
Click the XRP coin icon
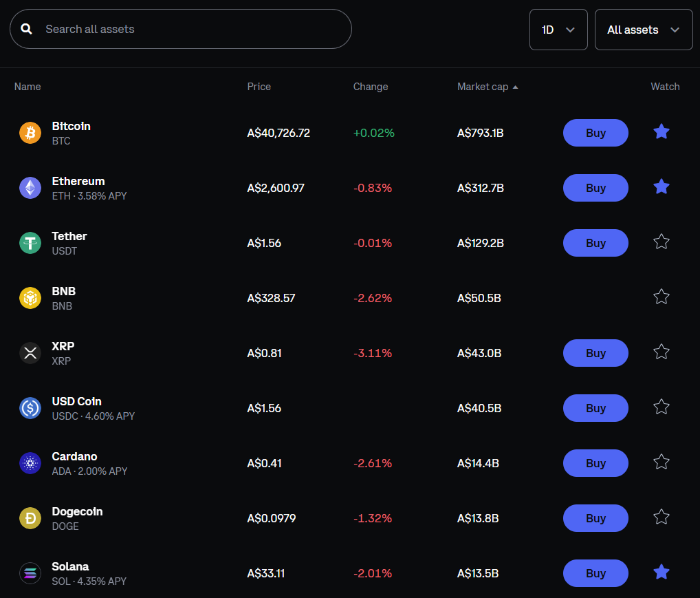click(30, 353)
